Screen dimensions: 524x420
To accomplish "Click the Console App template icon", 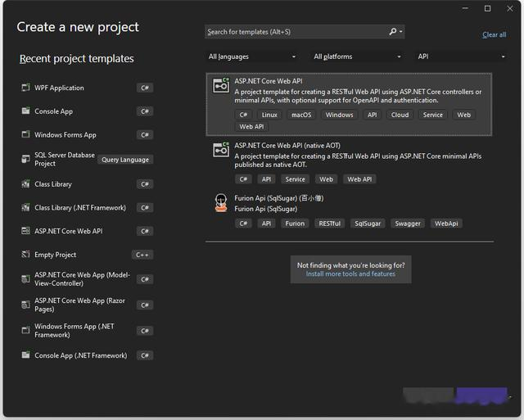I will click(25, 111).
